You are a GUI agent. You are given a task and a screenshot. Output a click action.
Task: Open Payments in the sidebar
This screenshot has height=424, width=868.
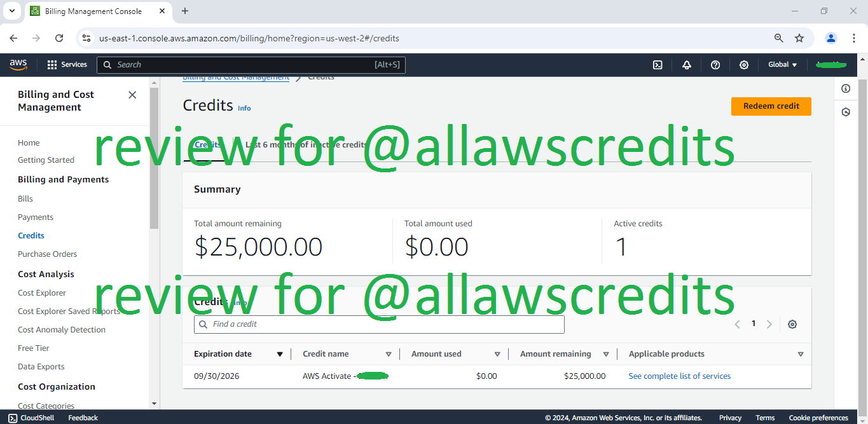click(x=36, y=217)
